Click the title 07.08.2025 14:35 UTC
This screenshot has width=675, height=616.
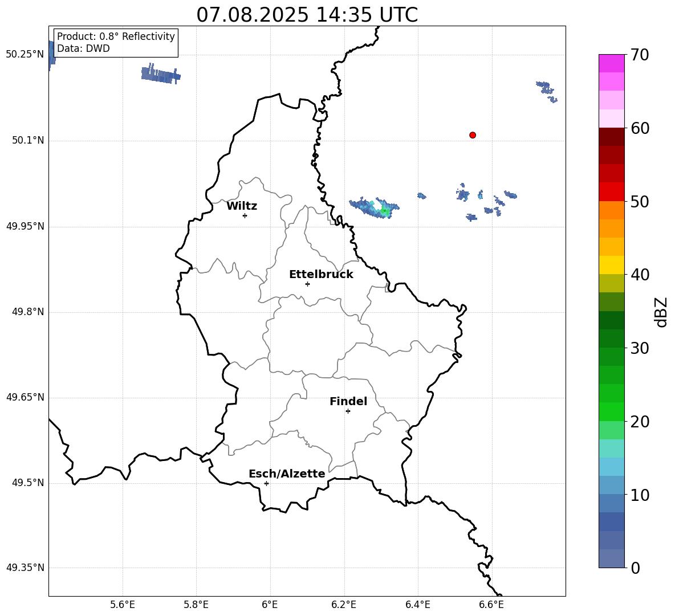tap(307, 15)
